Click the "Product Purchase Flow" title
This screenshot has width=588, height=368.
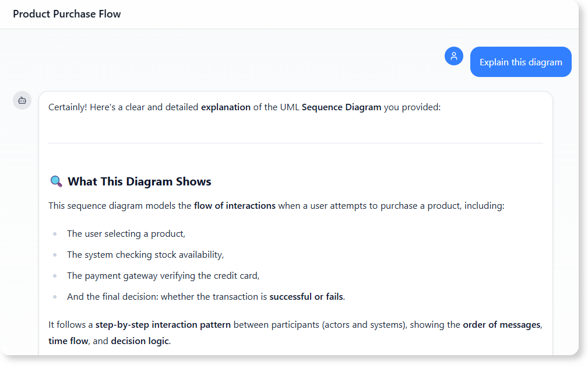coord(67,14)
